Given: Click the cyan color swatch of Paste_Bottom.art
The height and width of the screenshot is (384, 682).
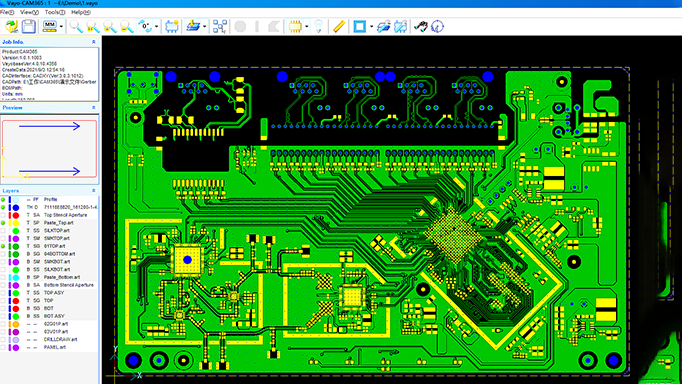Looking at the screenshot, I should tap(16, 277).
